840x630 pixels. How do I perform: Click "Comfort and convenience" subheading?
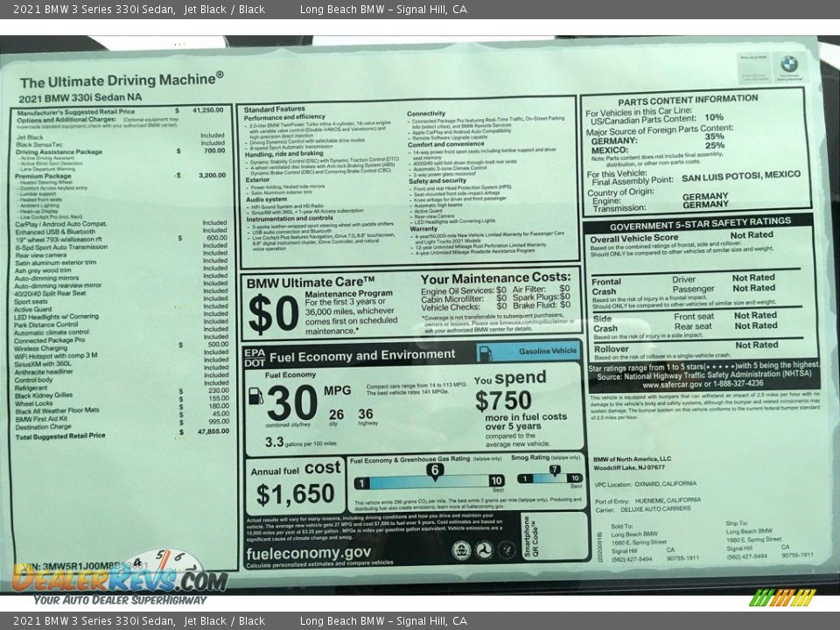coord(445,144)
